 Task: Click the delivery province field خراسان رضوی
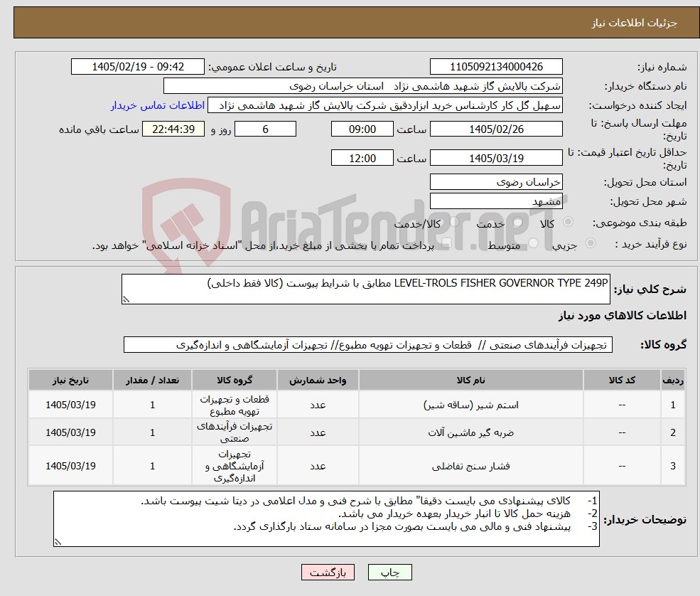tap(496, 182)
